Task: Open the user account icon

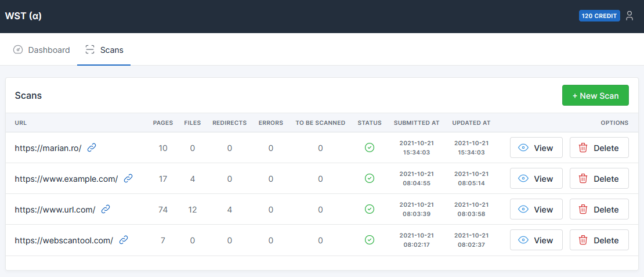Action: coord(629,16)
